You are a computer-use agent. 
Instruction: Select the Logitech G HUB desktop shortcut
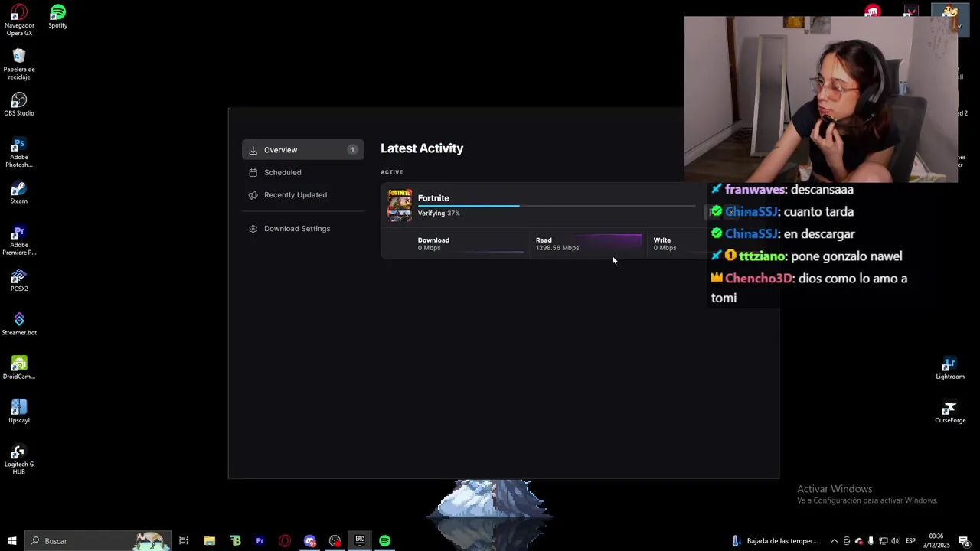point(19,459)
